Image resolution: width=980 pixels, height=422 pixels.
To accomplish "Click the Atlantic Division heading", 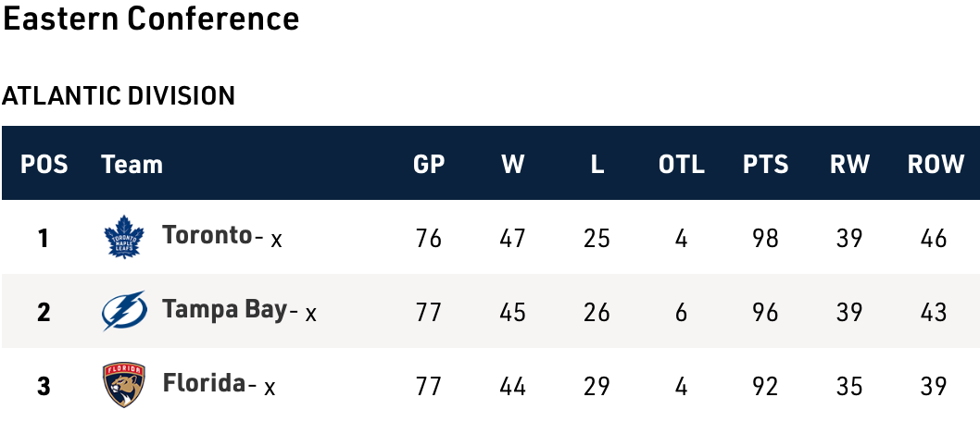I will pyautogui.click(x=119, y=95).
